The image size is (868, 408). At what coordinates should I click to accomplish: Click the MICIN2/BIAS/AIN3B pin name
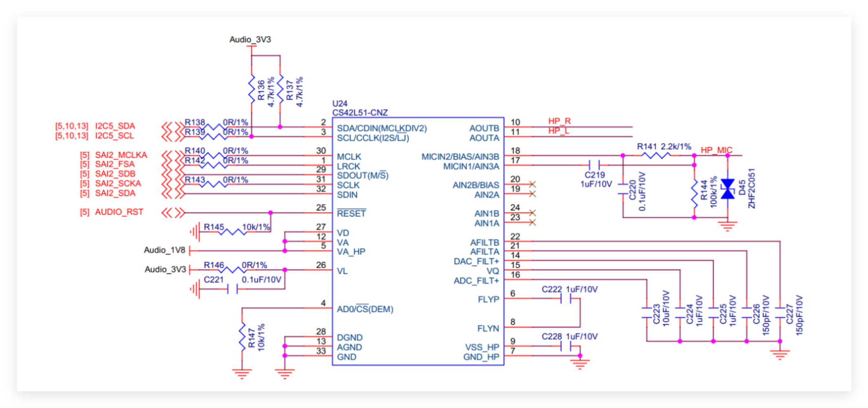(x=460, y=157)
